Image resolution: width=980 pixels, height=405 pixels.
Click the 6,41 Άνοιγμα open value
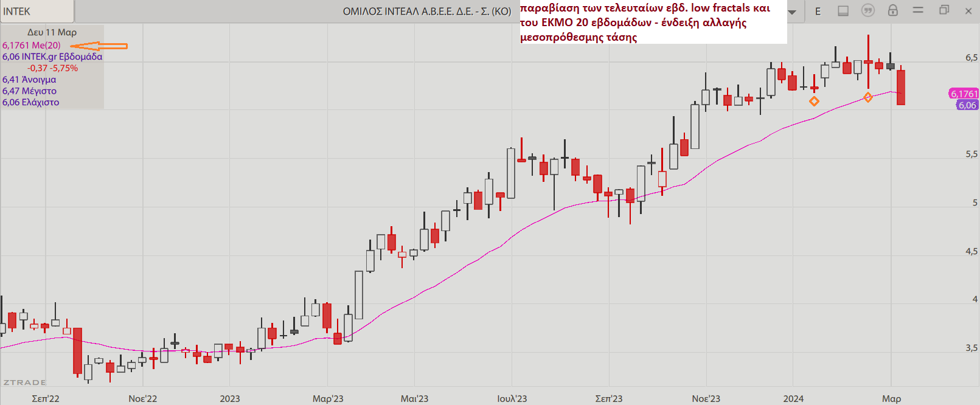[29, 80]
